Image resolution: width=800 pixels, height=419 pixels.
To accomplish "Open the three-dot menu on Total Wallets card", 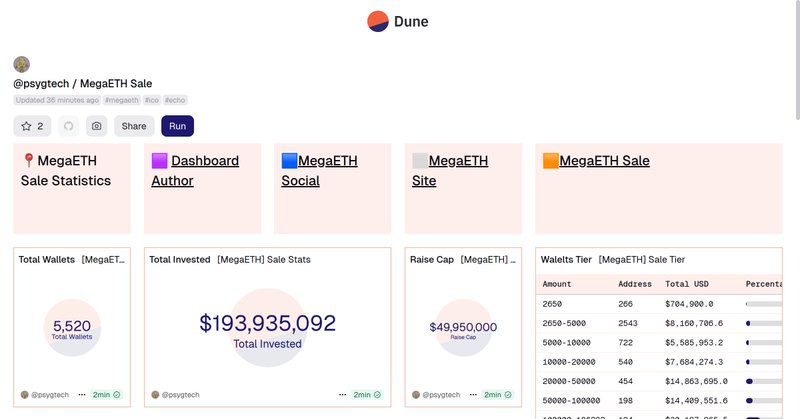I will pyautogui.click(x=81, y=395).
